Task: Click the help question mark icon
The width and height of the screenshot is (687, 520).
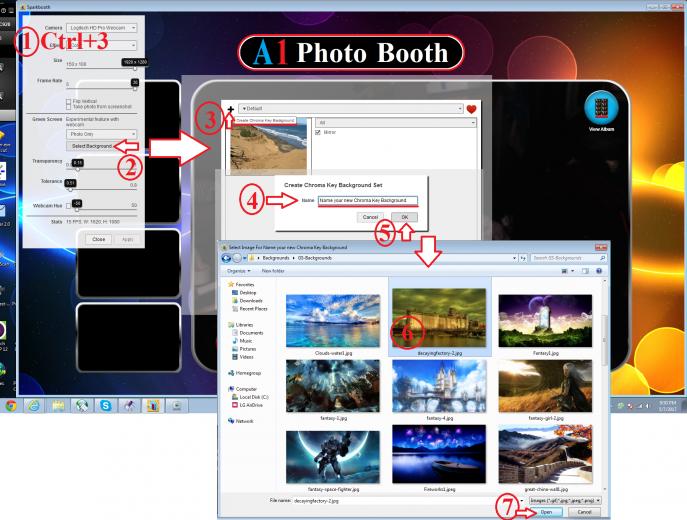Action: 599,271
